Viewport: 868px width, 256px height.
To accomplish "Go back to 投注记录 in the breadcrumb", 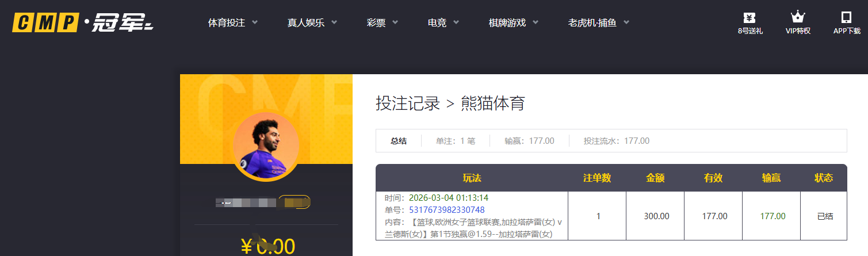I will pyautogui.click(x=407, y=104).
